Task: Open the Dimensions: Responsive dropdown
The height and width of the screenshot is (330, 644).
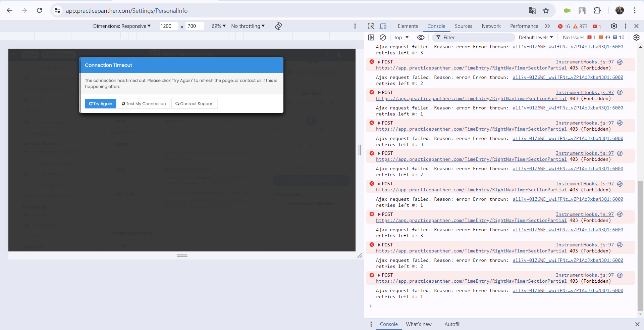Action: pyautogui.click(x=122, y=26)
